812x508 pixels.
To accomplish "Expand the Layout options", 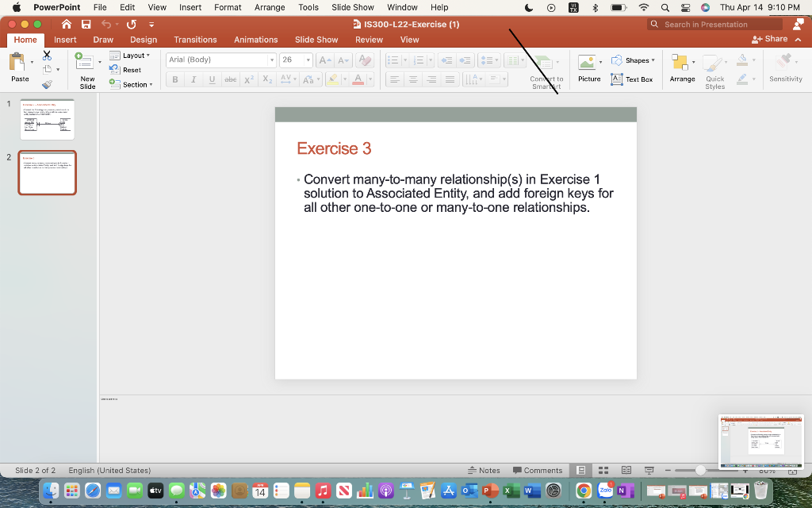I will pos(132,55).
